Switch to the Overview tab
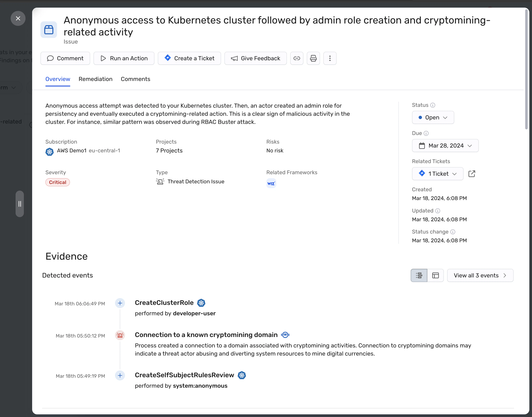532x417 pixels. click(x=58, y=79)
